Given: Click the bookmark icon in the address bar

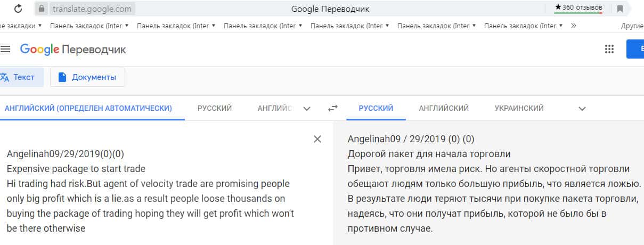Looking at the screenshot, I should (620, 9).
